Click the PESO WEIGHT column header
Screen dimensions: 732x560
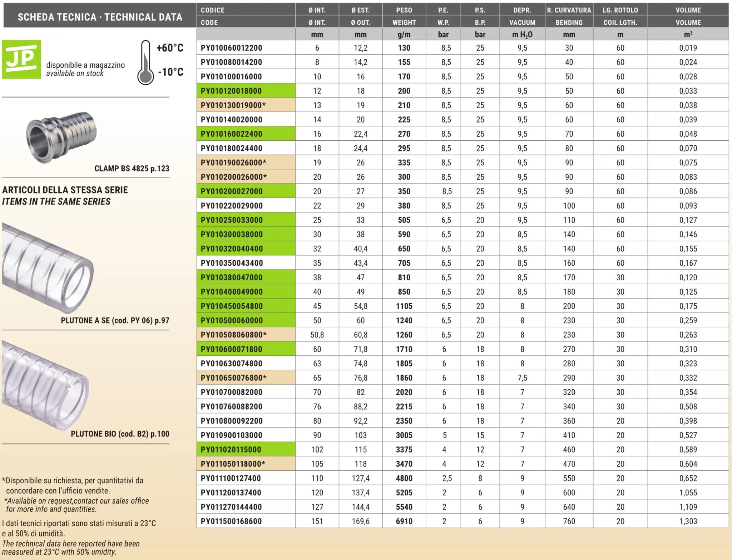click(404, 16)
